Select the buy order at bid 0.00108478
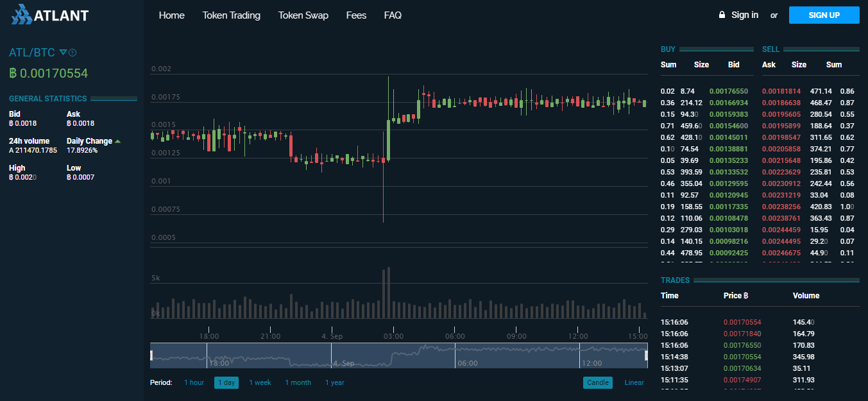Screen dimensions: 868x401 (706, 218)
